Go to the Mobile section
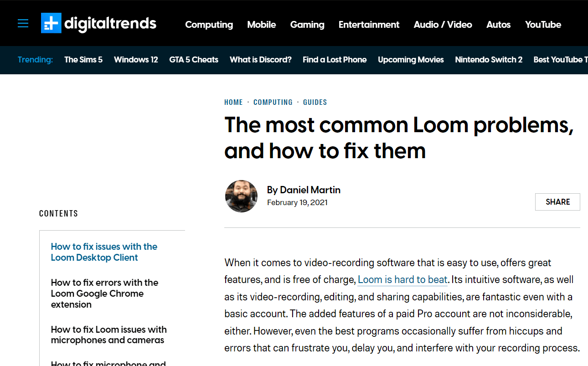 [x=261, y=25]
